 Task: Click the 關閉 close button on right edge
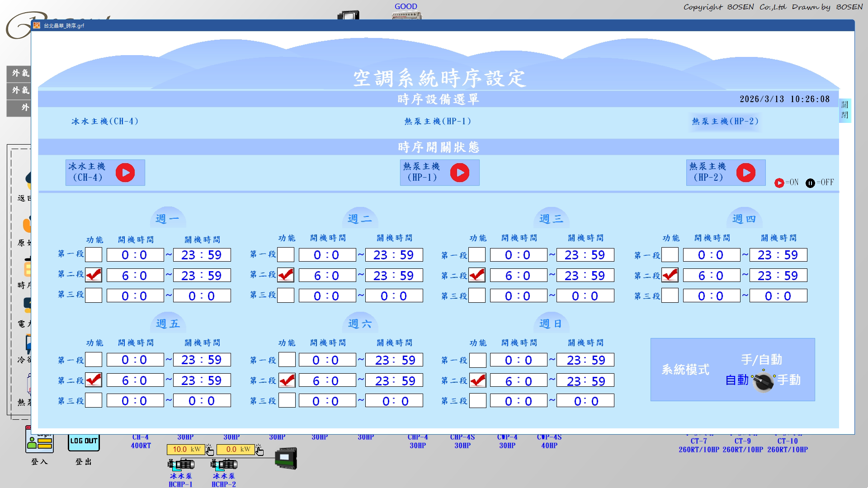[x=844, y=110]
